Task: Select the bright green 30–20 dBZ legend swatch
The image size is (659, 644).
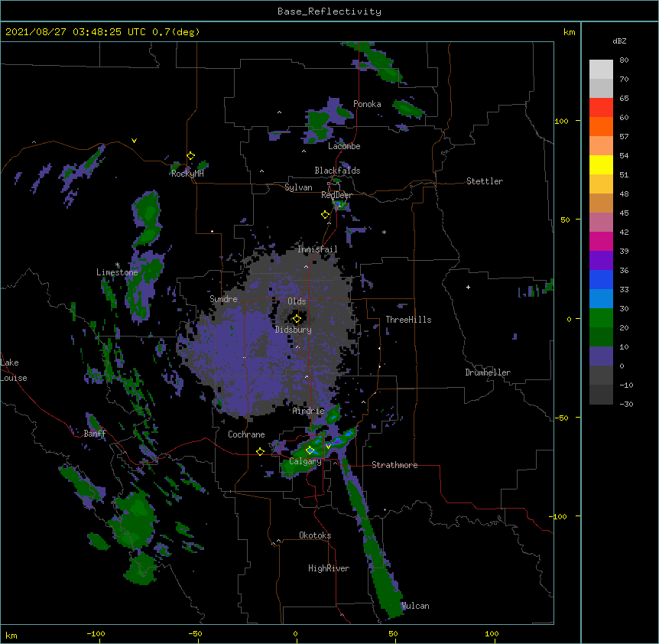Action: [x=601, y=318]
